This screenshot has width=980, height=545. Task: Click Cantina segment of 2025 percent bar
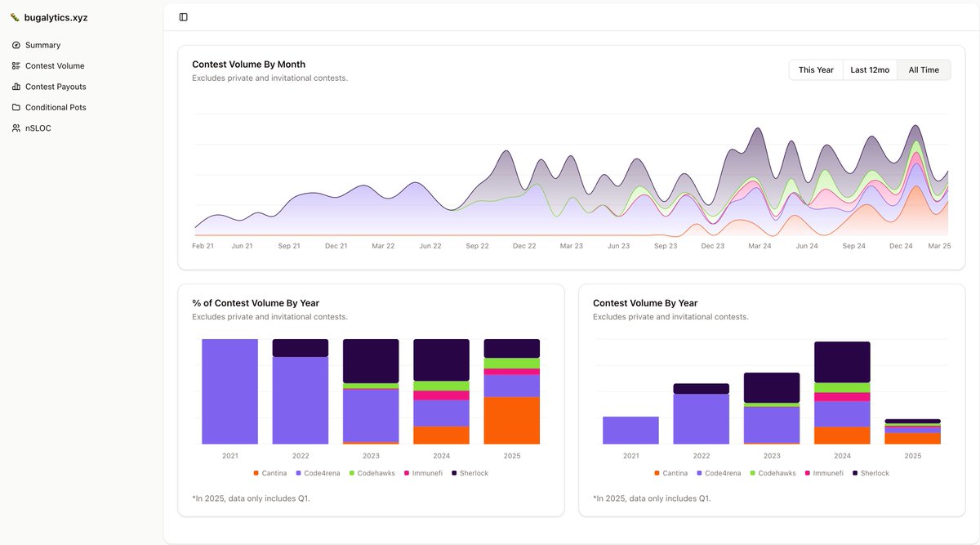[512, 421]
